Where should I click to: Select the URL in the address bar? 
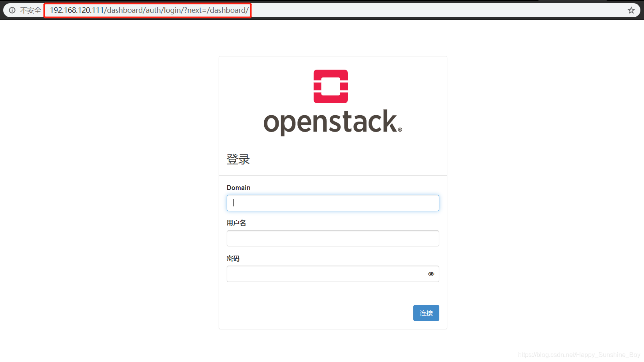[149, 10]
